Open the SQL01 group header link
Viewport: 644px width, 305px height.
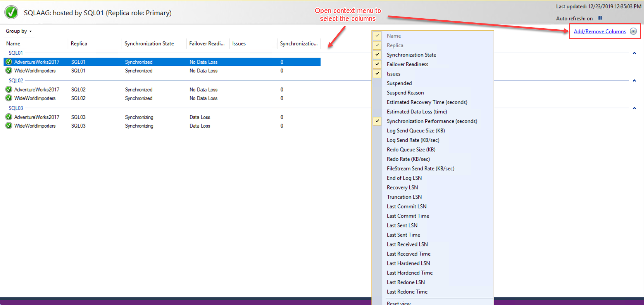pos(16,53)
